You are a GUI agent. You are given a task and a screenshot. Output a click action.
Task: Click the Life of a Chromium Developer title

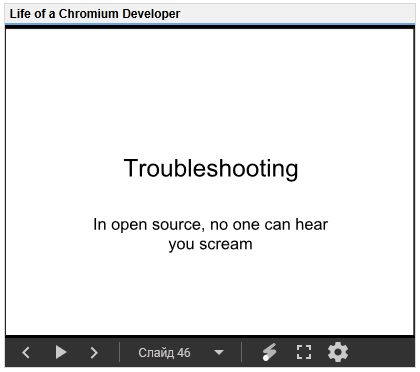95,14
